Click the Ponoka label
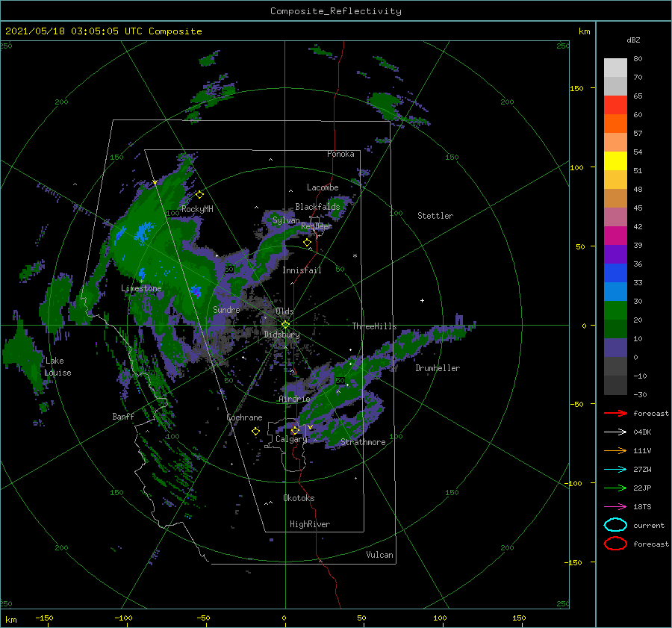Image resolution: width=672 pixels, height=628 pixels. point(340,154)
